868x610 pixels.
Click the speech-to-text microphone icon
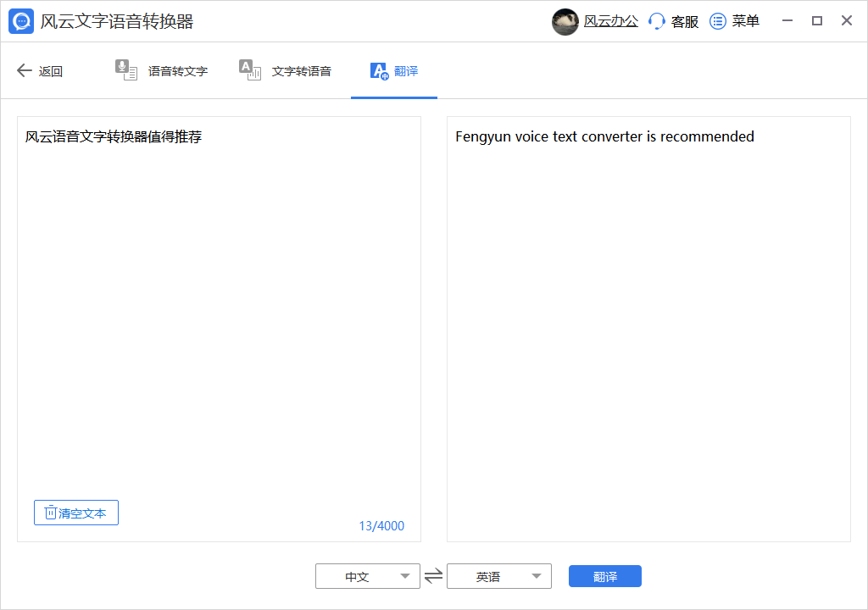(126, 69)
